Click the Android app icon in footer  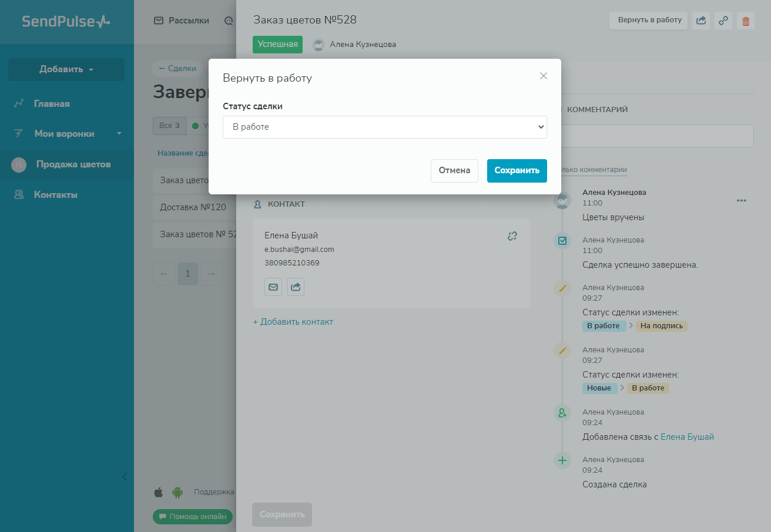point(177,492)
